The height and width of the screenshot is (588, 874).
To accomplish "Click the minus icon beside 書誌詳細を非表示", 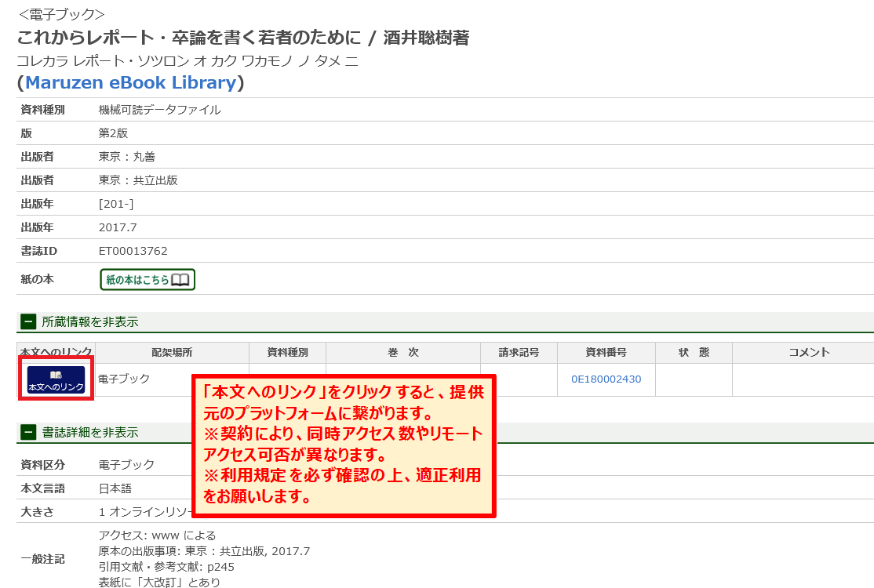I will tap(28, 432).
